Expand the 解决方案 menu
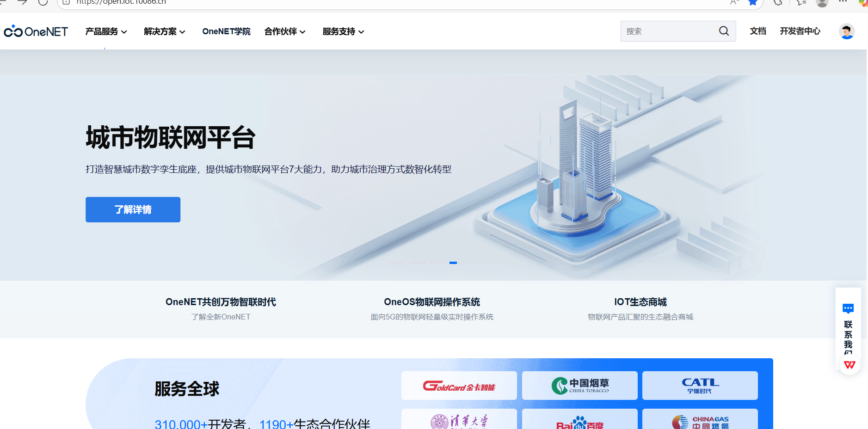Image resolution: width=868 pixels, height=429 pixels. (164, 31)
